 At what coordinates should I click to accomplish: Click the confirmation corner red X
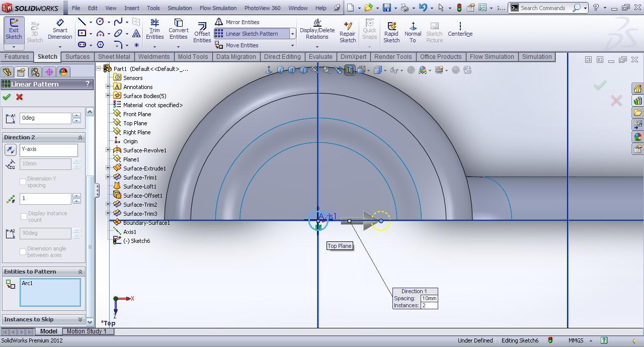coord(616,101)
